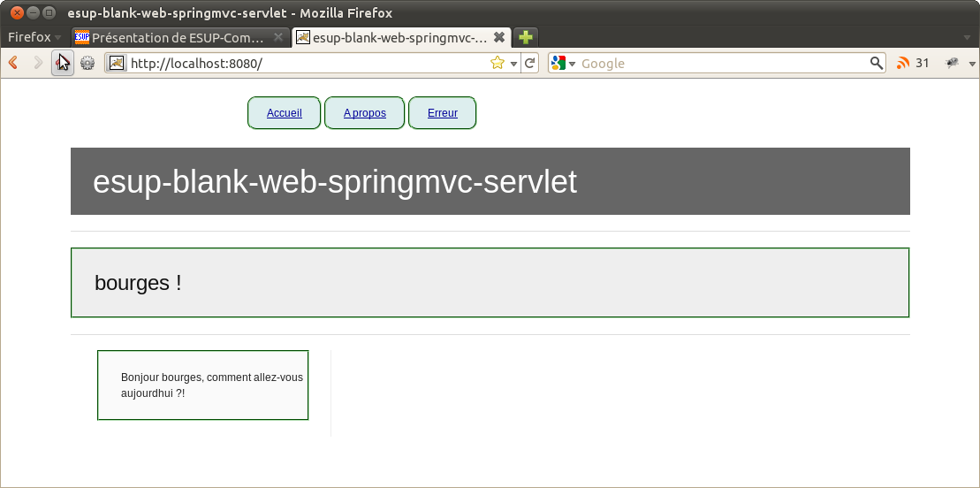Open a new tab with the green plus
This screenshot has height=488, width=980.
pyautogui.click(x=526, y=37)
